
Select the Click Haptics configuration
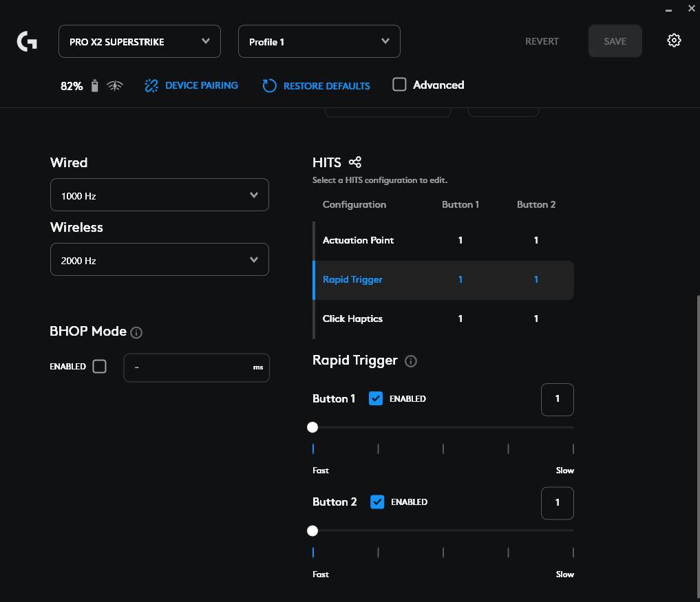tap(352, 319)
